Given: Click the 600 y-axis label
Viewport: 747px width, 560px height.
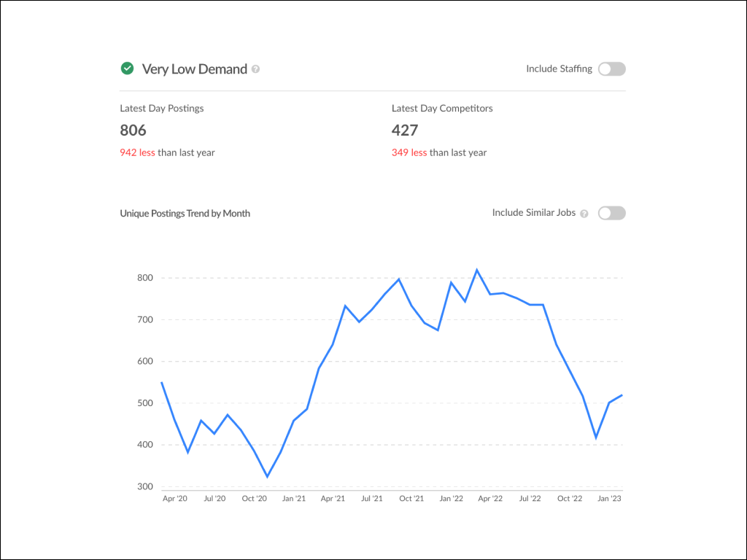Looking at the screenshot, I should [x=145, y=361].
